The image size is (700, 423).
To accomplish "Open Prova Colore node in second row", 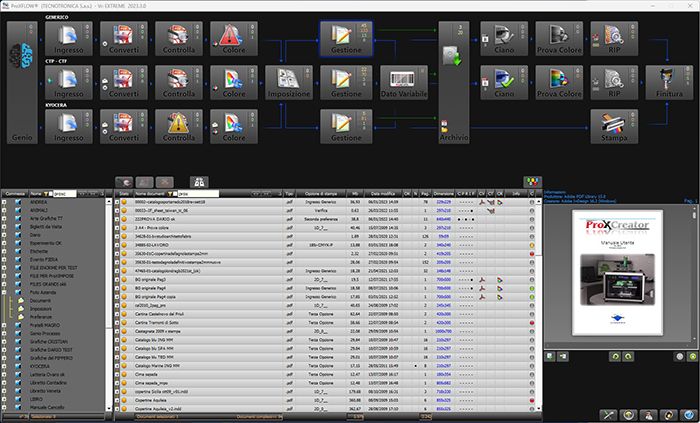I will coord(559,83).
